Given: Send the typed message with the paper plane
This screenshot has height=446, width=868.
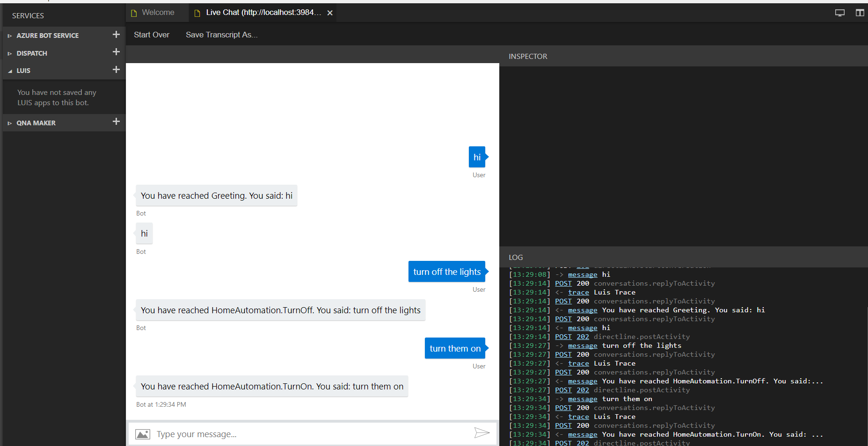Looking at the screenshot, I should coord(482,433).
